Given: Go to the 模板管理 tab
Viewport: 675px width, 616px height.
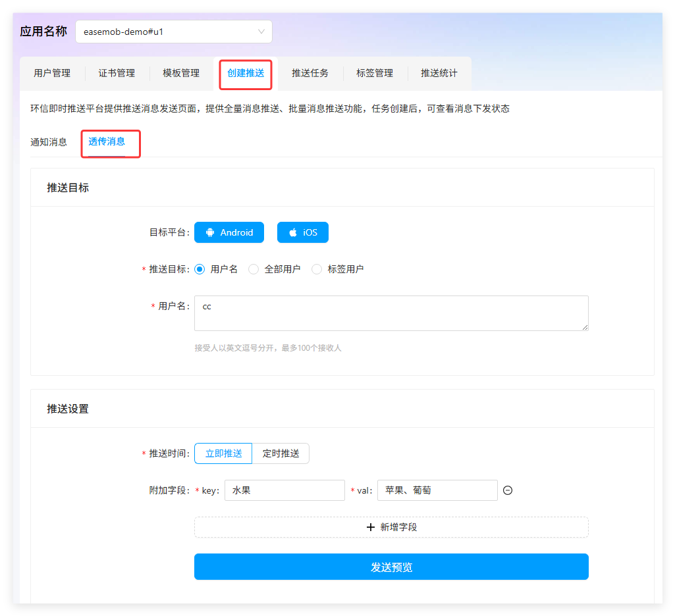Looking at the screenshot, I should click(181, 73).
